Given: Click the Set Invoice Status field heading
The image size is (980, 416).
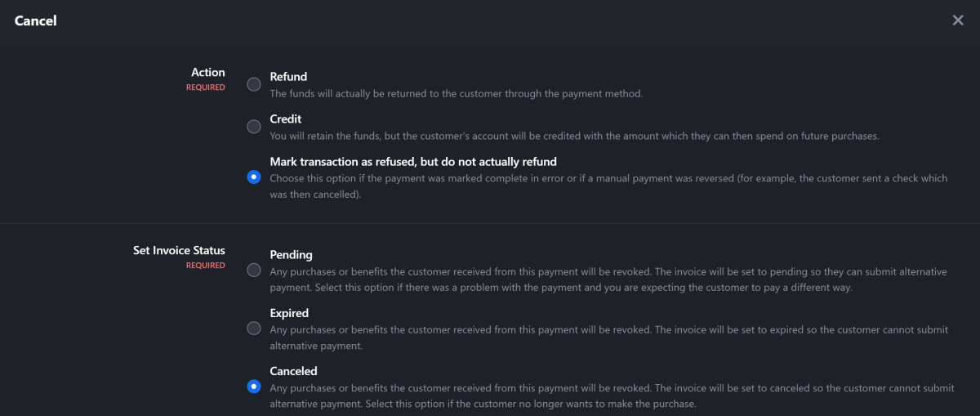Looking at the screenshot, I should point(179,251).
